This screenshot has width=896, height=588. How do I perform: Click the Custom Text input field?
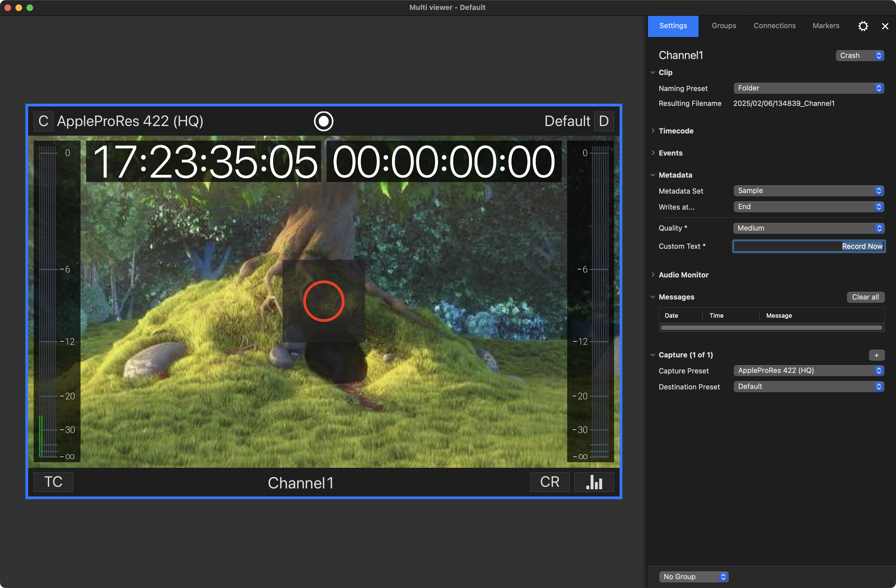point(809,246)
